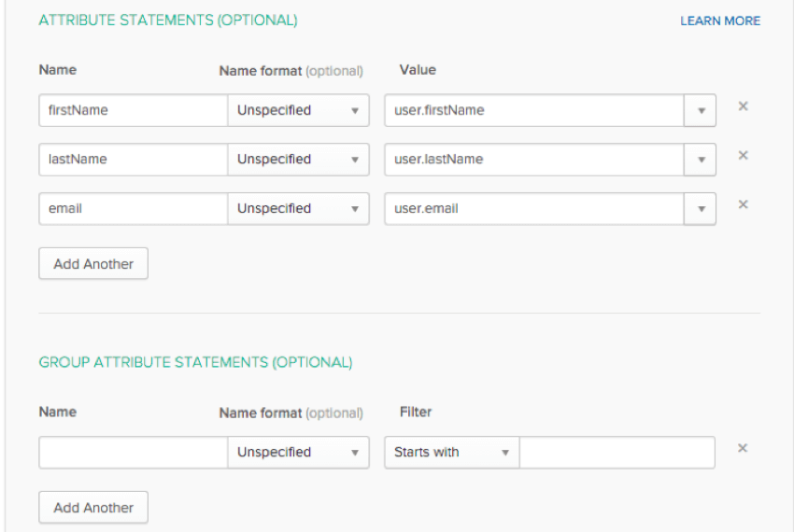Remove the lastName attribute row
Viewport: 794px width, 532px height.
743,156
